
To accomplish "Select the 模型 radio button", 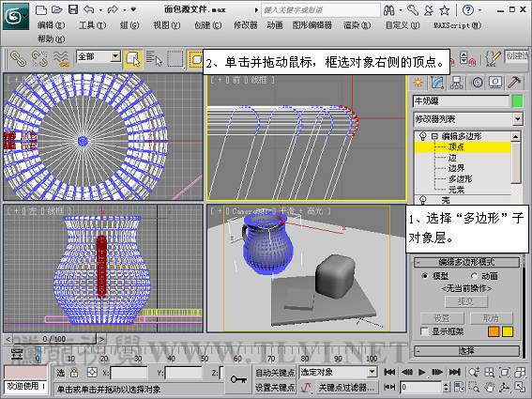I will tap(425, 276).
